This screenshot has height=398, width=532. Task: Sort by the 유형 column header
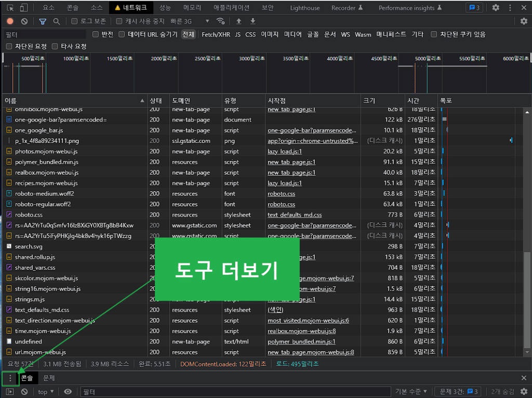243,101
